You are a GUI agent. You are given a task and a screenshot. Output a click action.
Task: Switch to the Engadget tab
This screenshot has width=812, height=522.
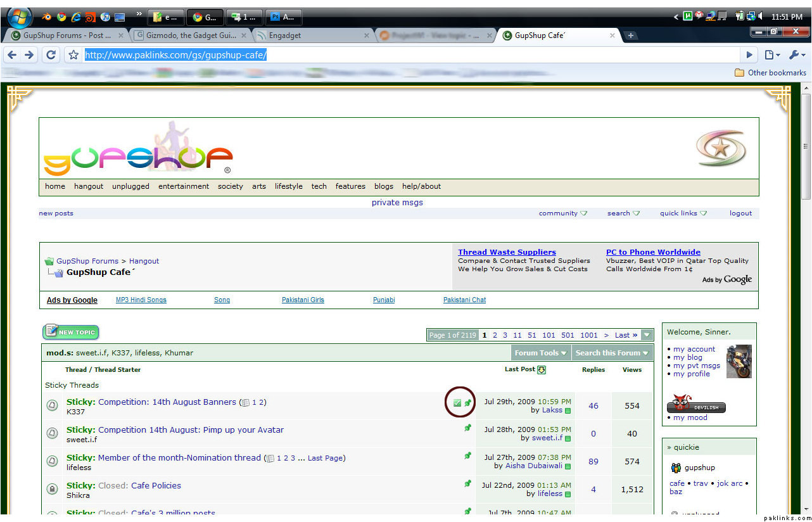285,35
